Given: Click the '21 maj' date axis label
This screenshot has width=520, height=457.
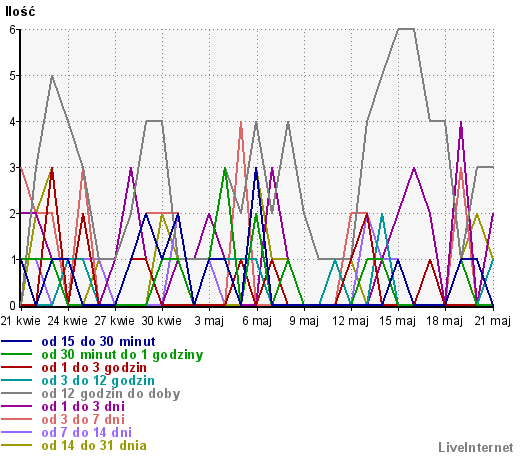Looking at the screenshot, I should coord(492,321).
